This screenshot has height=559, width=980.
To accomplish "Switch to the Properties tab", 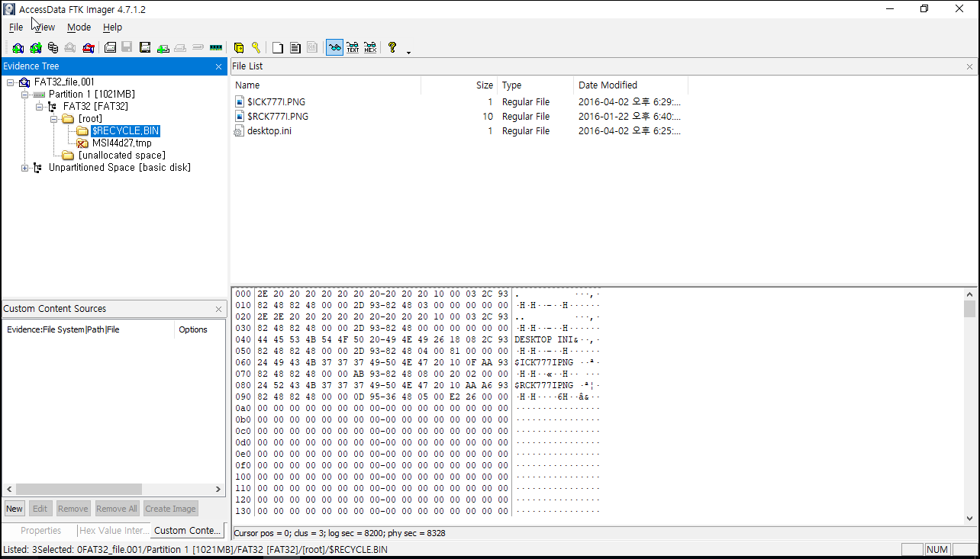I will pyautogui.click(x=40, y=530).
